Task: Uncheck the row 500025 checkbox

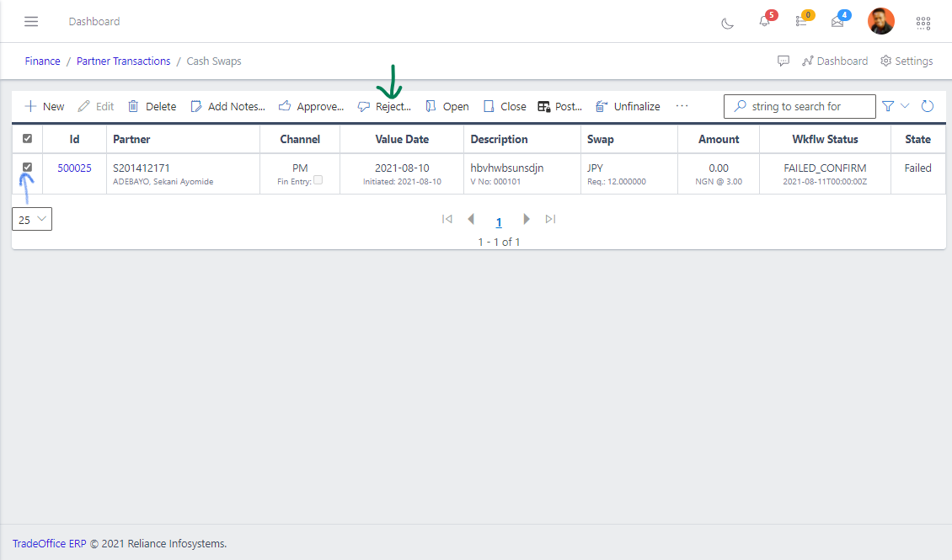Action: 27,168
